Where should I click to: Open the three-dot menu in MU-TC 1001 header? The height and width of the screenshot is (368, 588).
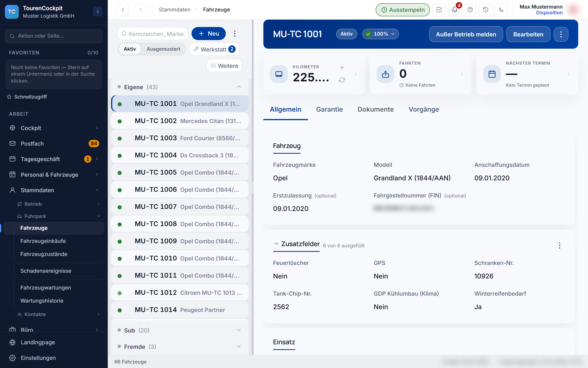561,34
